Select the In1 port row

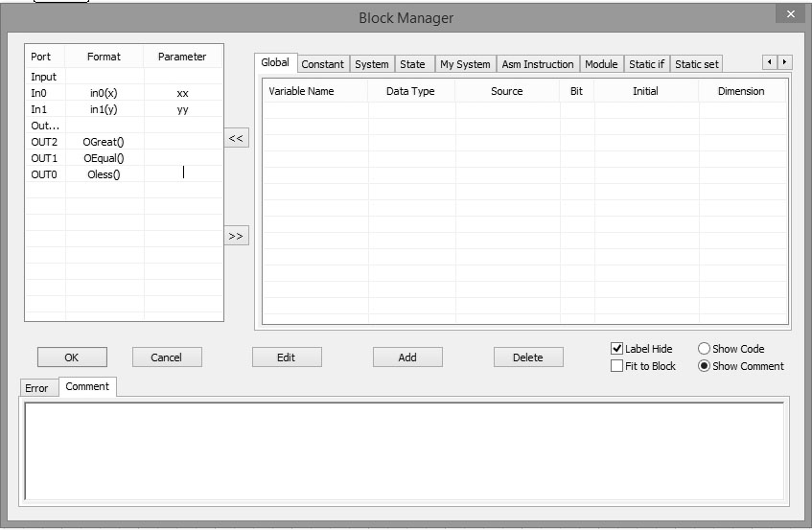tap(124, 109)
